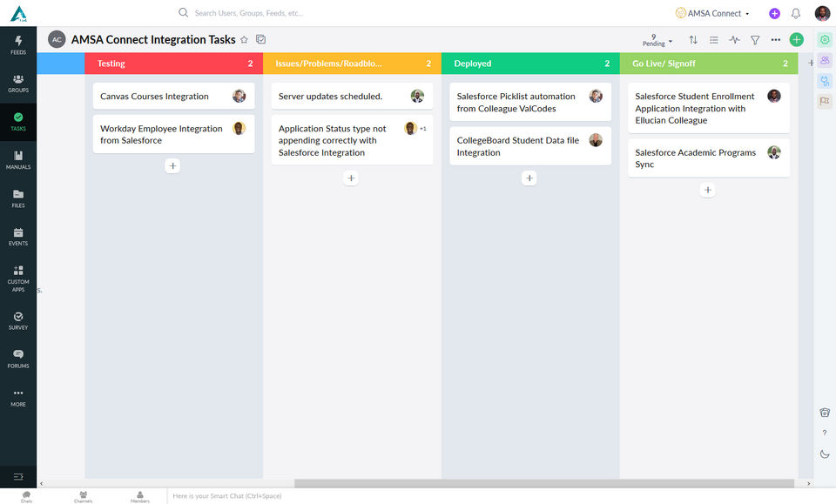Click the Smart Chat input field
The image size is (836, 504).
pos(226,496)
